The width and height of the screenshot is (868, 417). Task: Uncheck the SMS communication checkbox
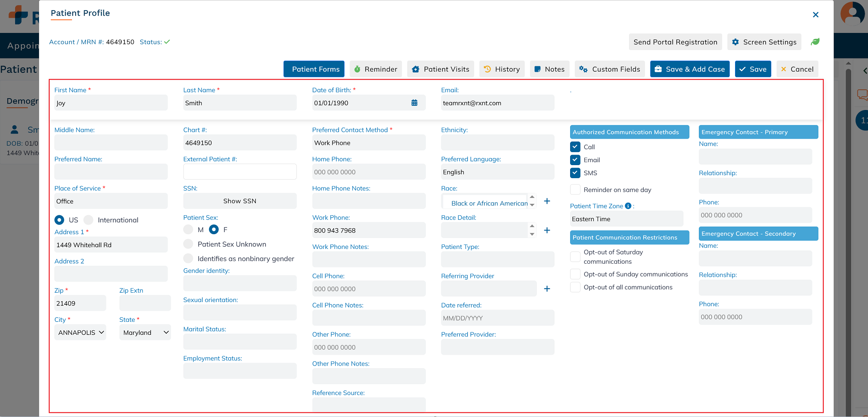click(575, 173)
